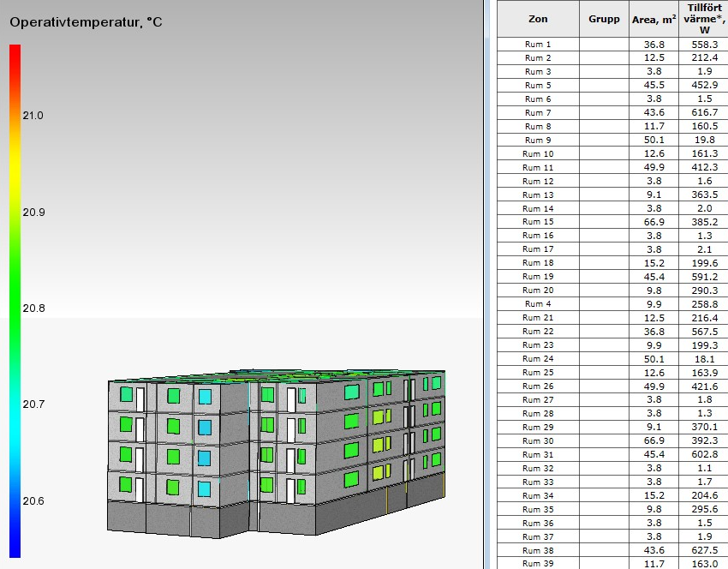
Task: Click the 602.8 heat value for Rum 31
Action: [x=704, y=455]
